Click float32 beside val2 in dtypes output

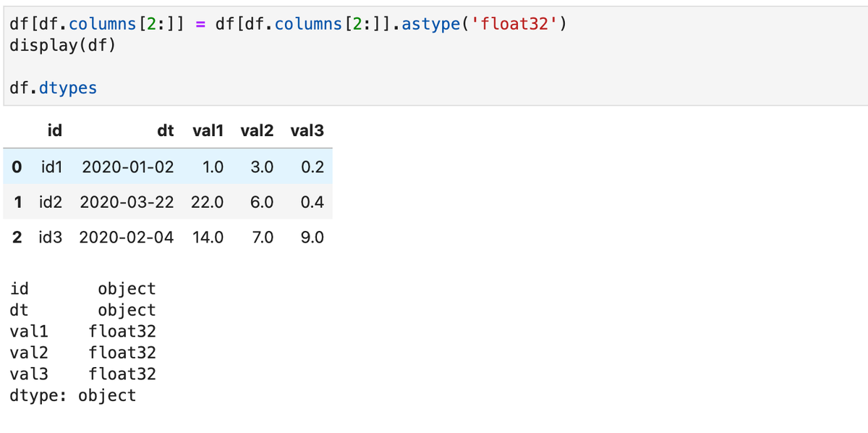click(122, 353)
